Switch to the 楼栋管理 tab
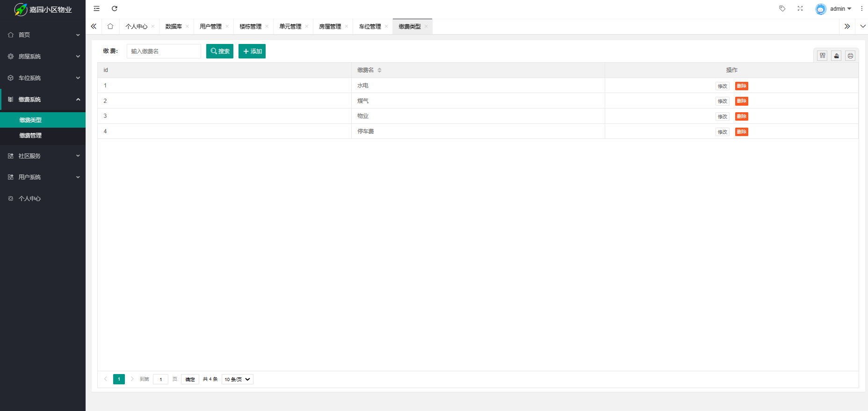 point(251,27)
